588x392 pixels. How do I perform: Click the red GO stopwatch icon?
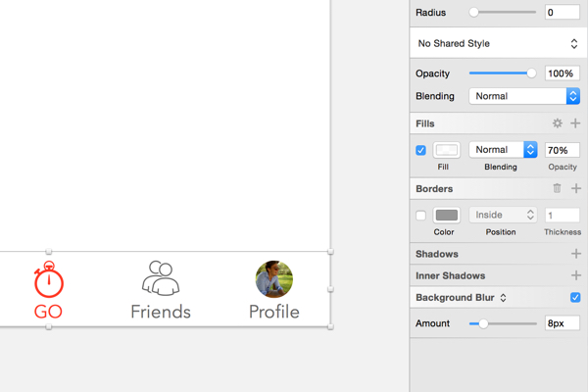click(x=49, y=279)
